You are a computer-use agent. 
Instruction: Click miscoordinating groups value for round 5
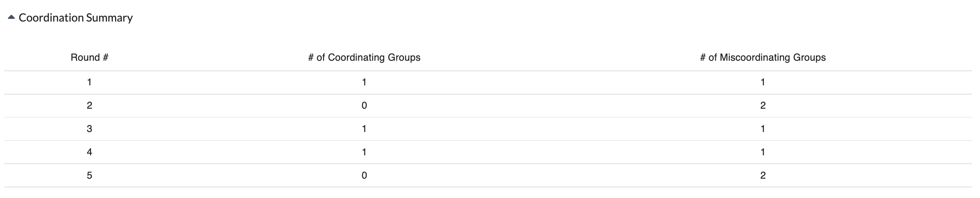click(x=763, y=176)
